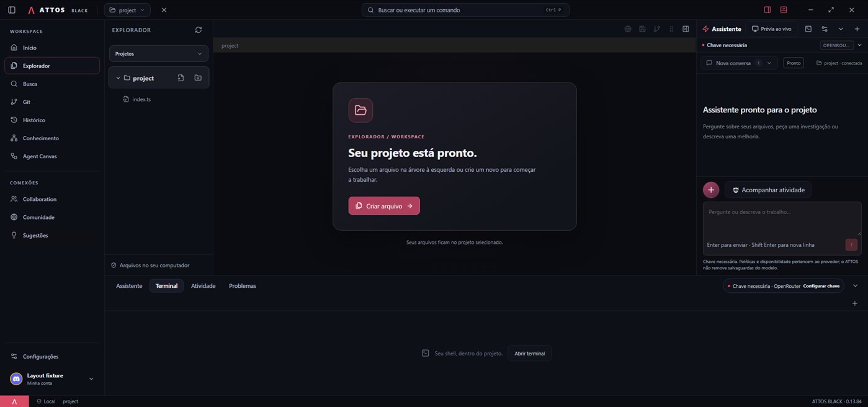
Task: Expand the chevron in assistant header
Action: [841, 29]
